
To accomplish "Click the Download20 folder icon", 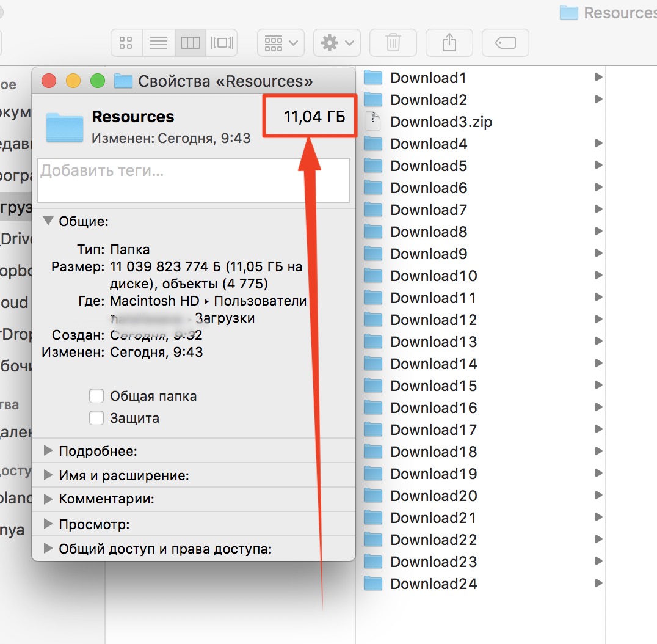I will click(x=373, y=496).
